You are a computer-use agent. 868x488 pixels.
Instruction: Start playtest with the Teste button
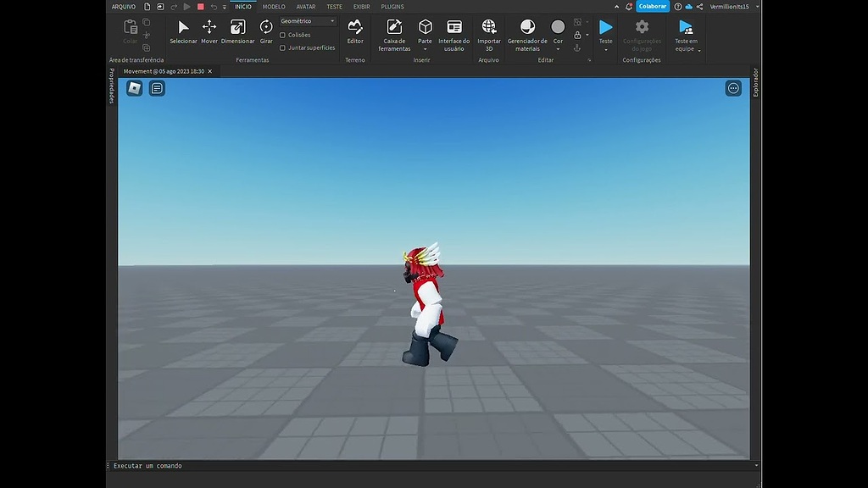[604, 29]
